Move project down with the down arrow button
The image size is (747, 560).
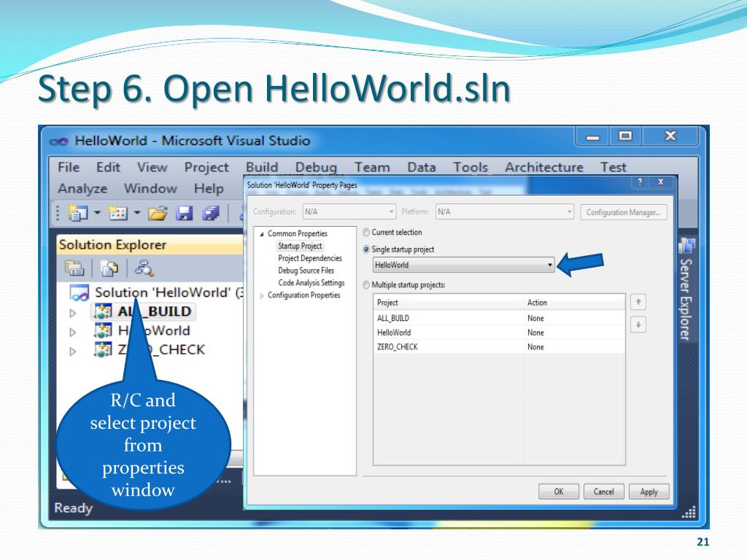pos(638,324)
